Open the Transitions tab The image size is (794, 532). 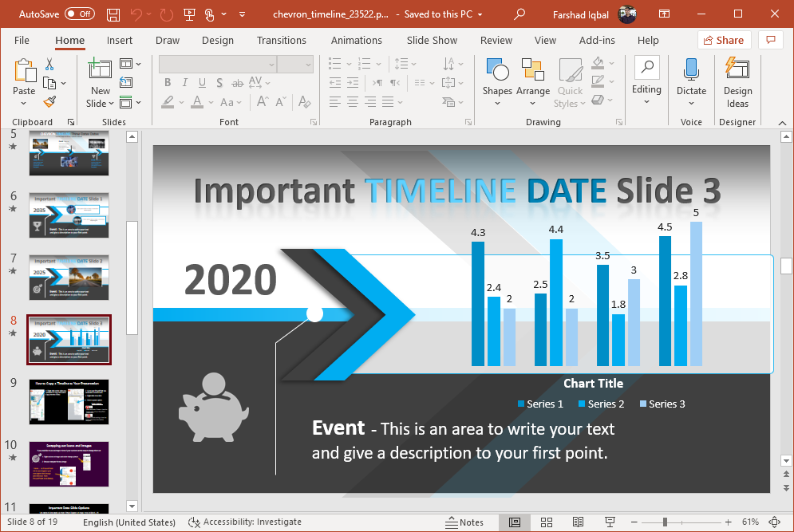click(282, 40)
